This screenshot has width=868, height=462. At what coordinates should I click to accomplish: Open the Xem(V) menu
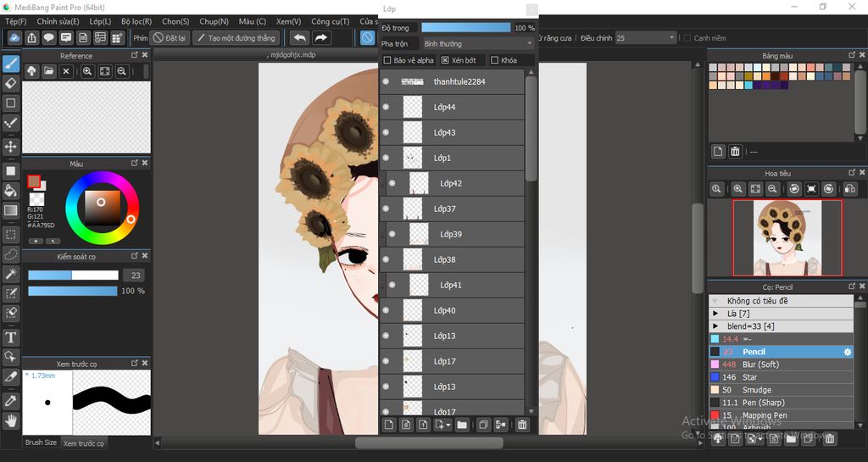tap(288, 21)
